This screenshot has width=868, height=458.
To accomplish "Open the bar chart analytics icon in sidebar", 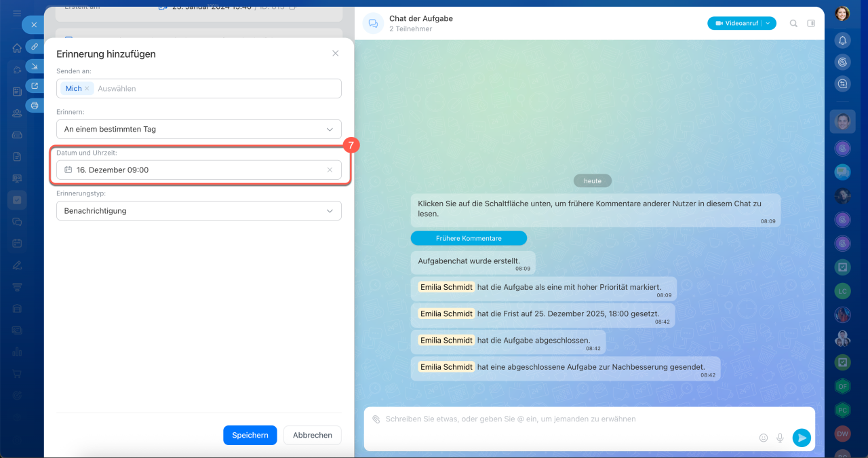I will (x=17, y=351).
